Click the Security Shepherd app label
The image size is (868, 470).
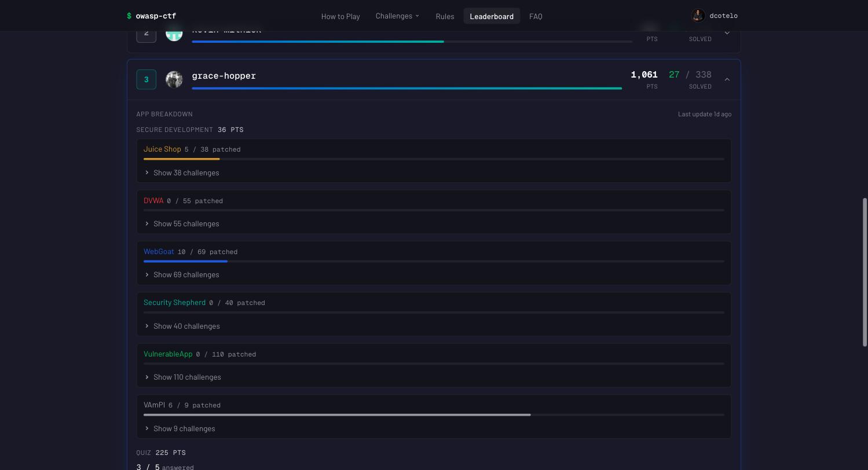click(174, 303)
